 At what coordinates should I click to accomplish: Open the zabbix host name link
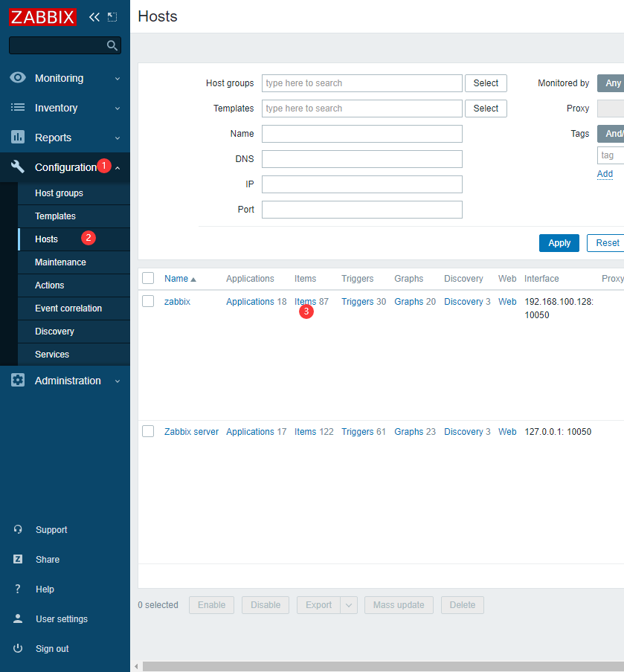(177, 302)
